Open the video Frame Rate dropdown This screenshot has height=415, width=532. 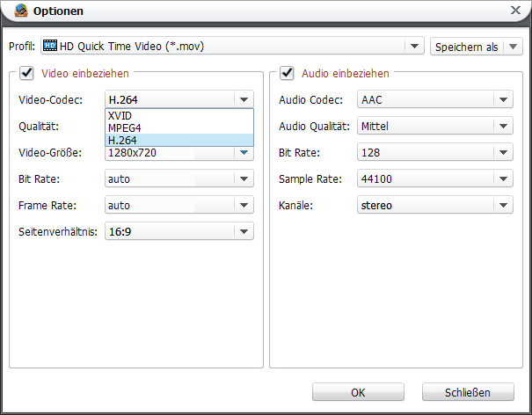tap(244, 206)
